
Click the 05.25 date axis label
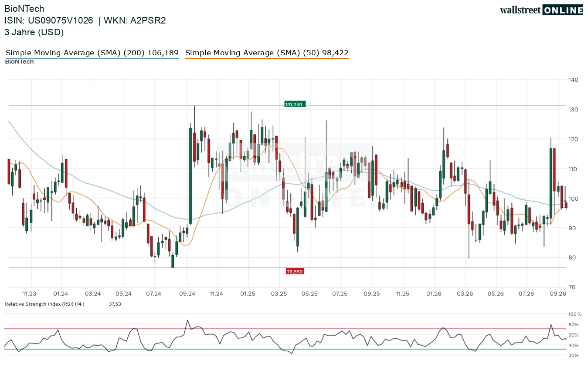(x=309, y=294)
